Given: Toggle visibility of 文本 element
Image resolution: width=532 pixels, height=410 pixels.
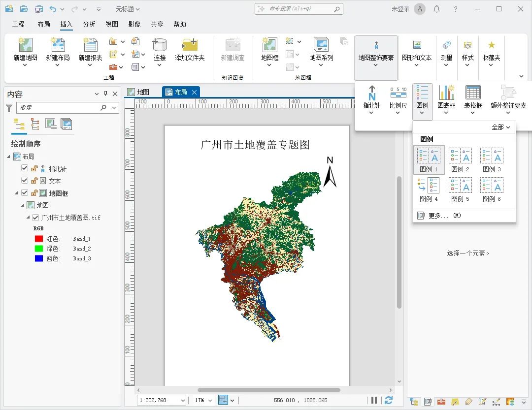Looking at the screenshot, I should click(25, 181).
